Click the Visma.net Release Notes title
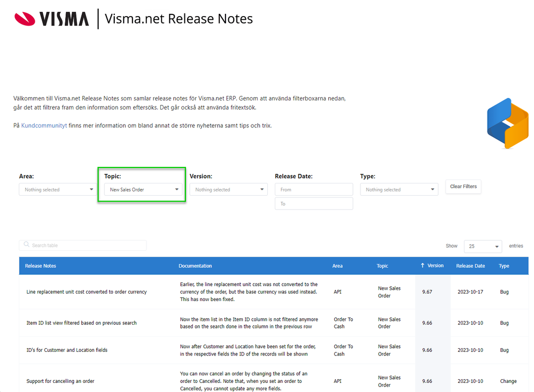The image size is (534, 392). click(179, 19)
